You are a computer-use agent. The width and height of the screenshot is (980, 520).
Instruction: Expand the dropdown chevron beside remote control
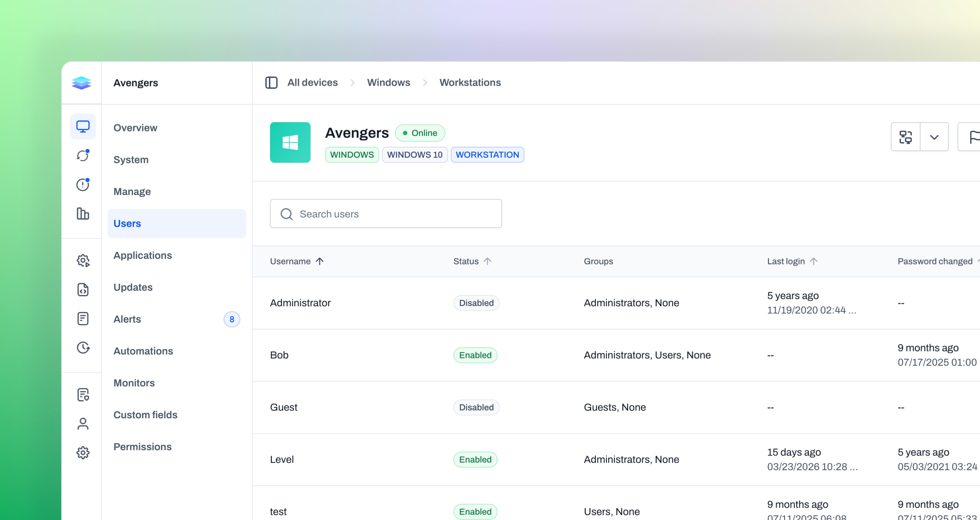coord(934,137)
